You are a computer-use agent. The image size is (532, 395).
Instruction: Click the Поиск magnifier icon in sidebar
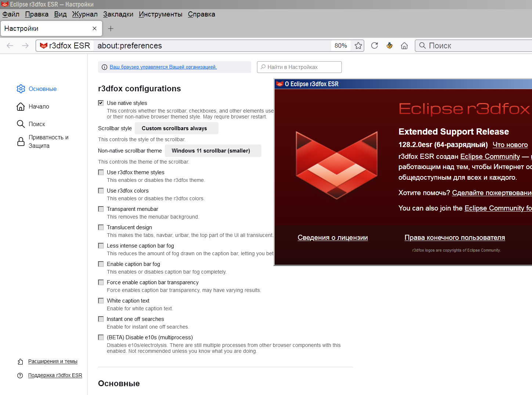[21, 124]
